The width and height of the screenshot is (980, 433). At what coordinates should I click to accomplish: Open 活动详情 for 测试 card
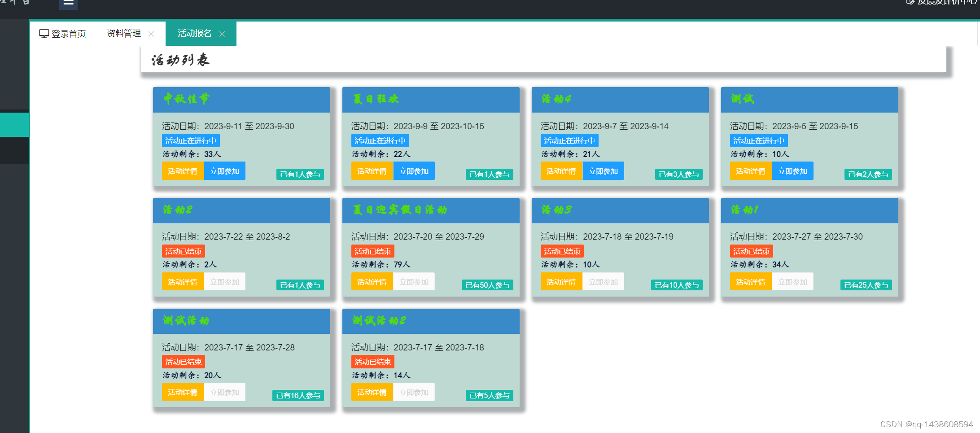pyautogui.click(x=751, y=171)
